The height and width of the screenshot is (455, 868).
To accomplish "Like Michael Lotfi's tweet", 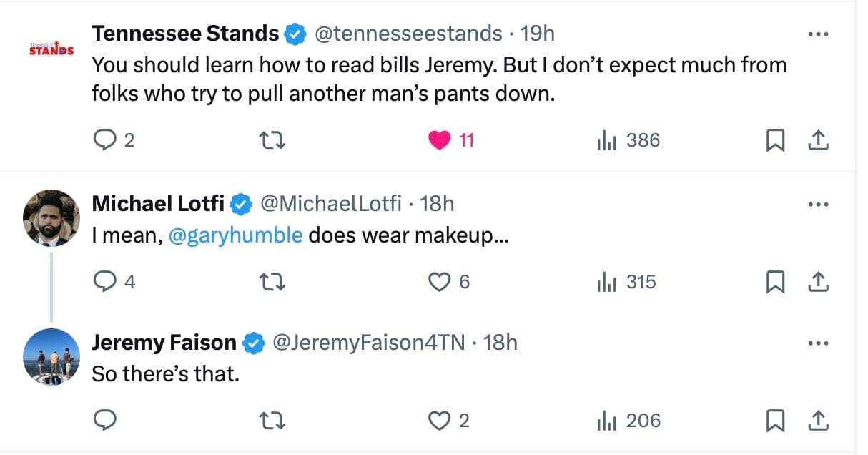I will point(439,283).
